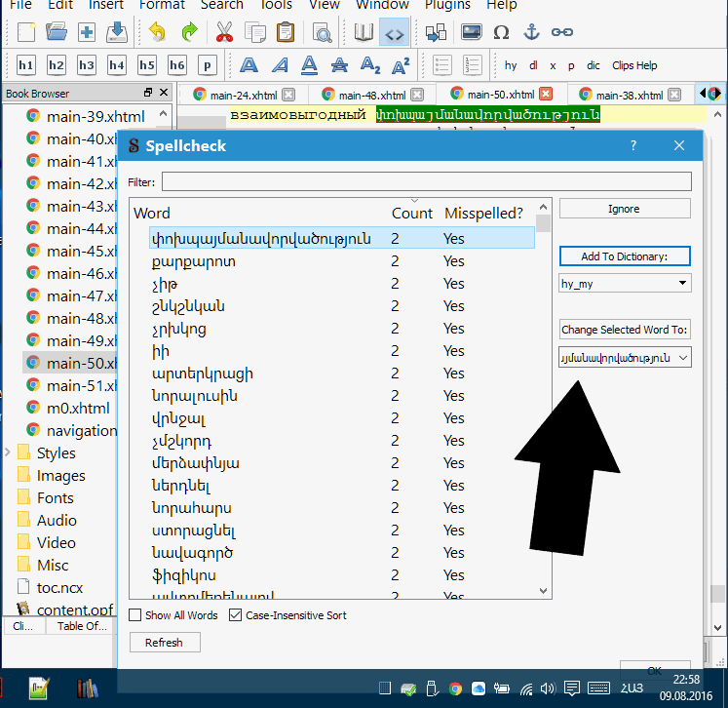Open the Plugins menu
Image resolution: width=728 pixels, height=708 pixels.
pos(447,5)
